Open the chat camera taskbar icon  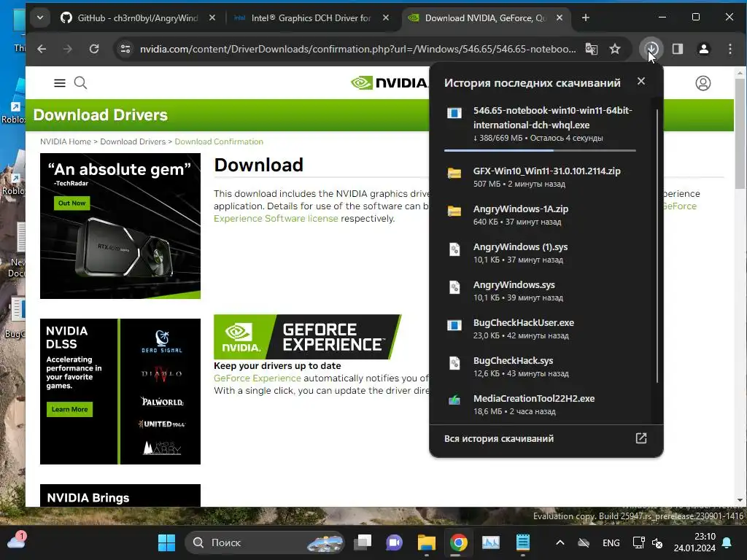pos(394,542)
